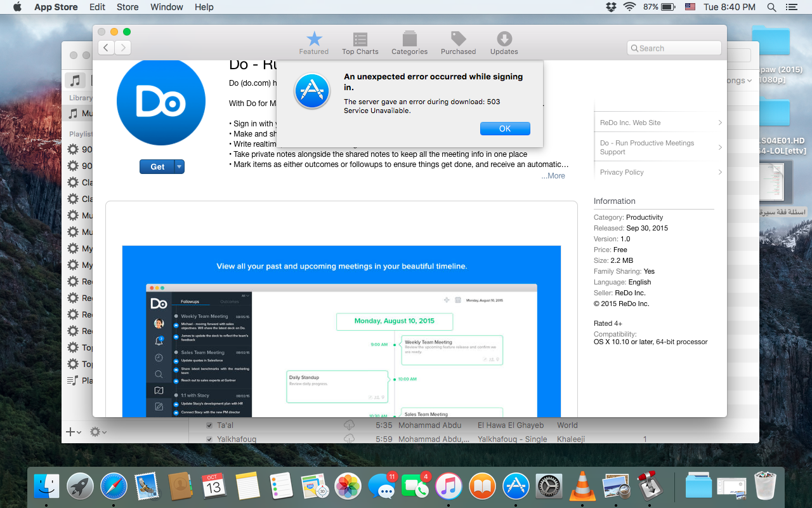This screenshot has height=508, width=812.
Task: Open Spotlight search in menu bar
Action: (x=771, y=7)
